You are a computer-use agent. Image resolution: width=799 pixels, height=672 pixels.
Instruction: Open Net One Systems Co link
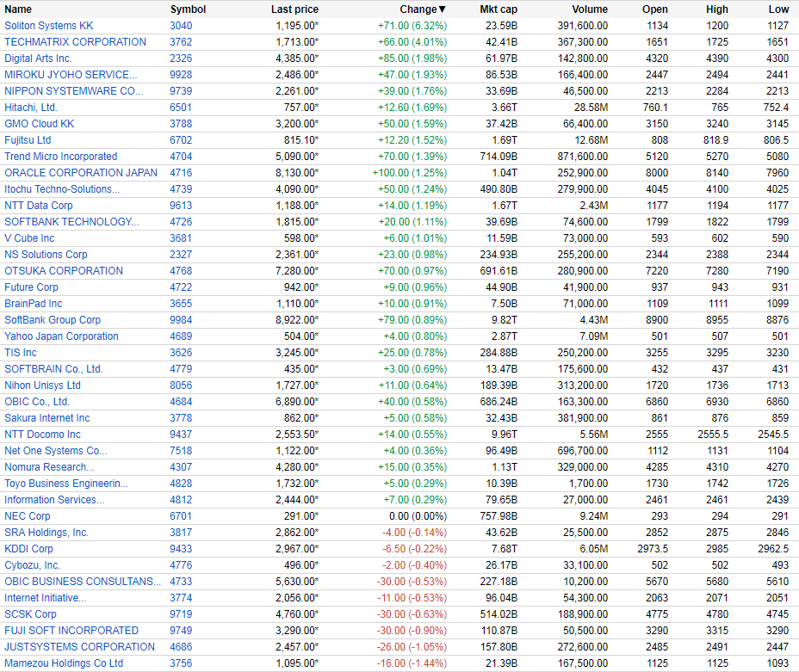[x=56, y=451]
